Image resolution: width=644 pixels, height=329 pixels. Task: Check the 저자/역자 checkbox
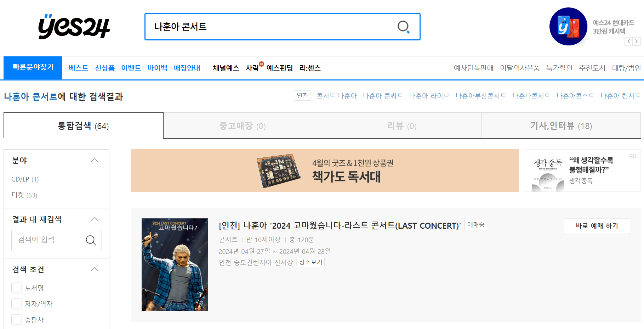click(17, 303)
